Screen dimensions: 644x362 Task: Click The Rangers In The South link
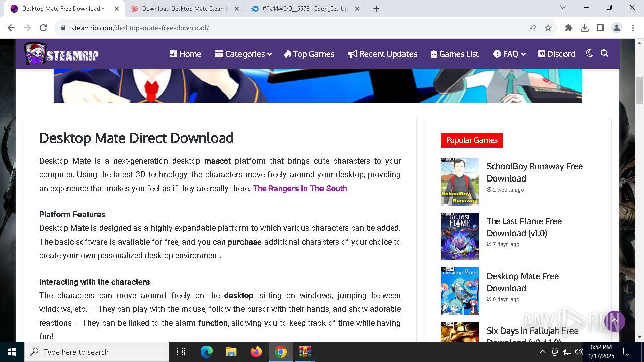pos(299,188)
